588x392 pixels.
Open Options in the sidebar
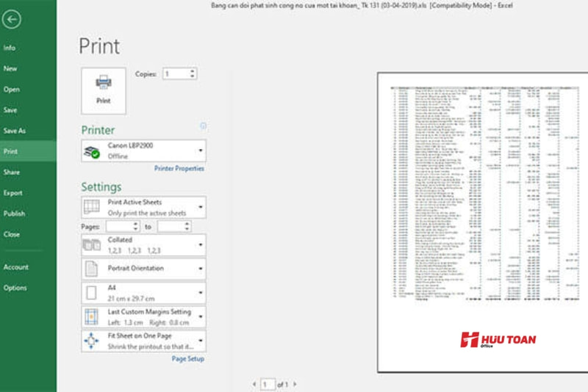tap(15, 288)
